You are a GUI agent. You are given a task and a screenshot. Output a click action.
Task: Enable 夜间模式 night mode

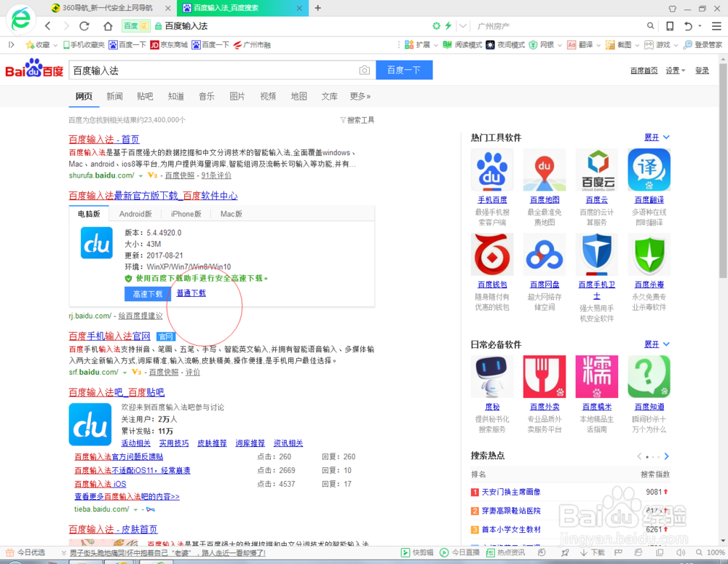[x=505, y=44]
